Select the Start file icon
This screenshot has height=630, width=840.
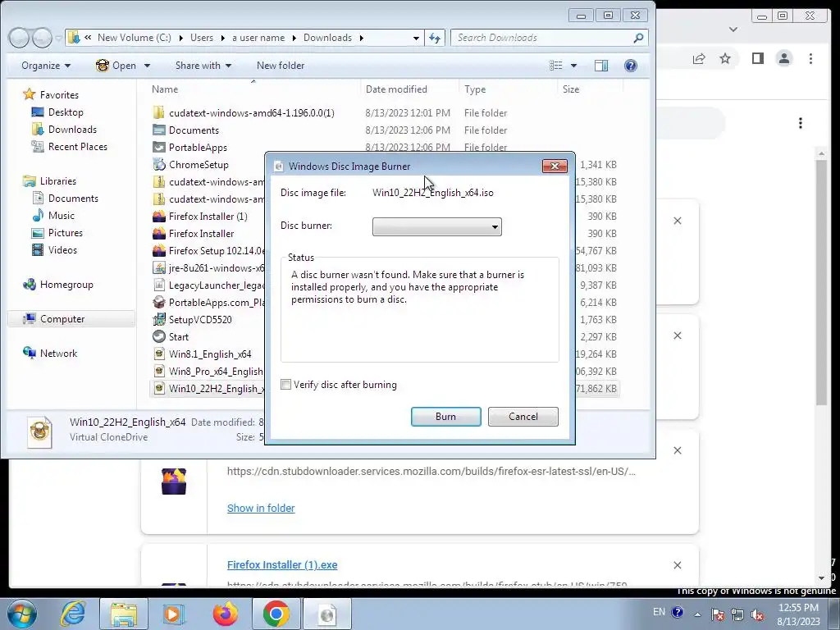coord(158,337)
